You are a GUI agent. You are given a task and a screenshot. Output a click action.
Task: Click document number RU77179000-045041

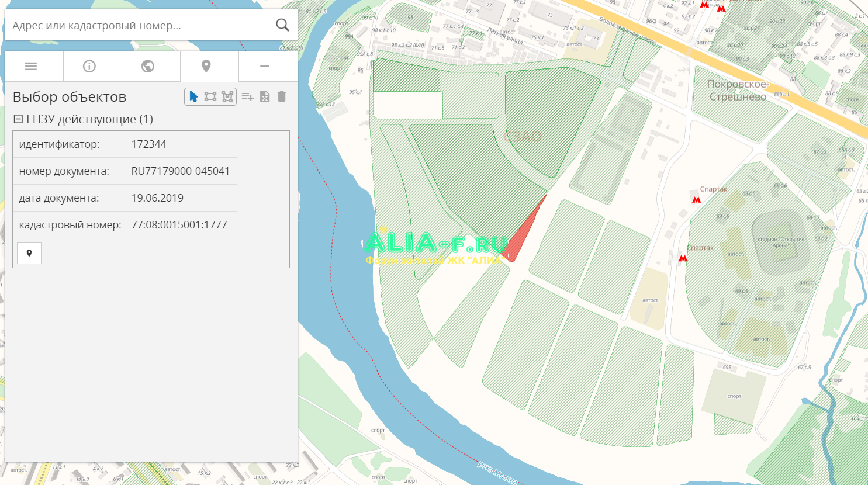click(x=181, y=171)
